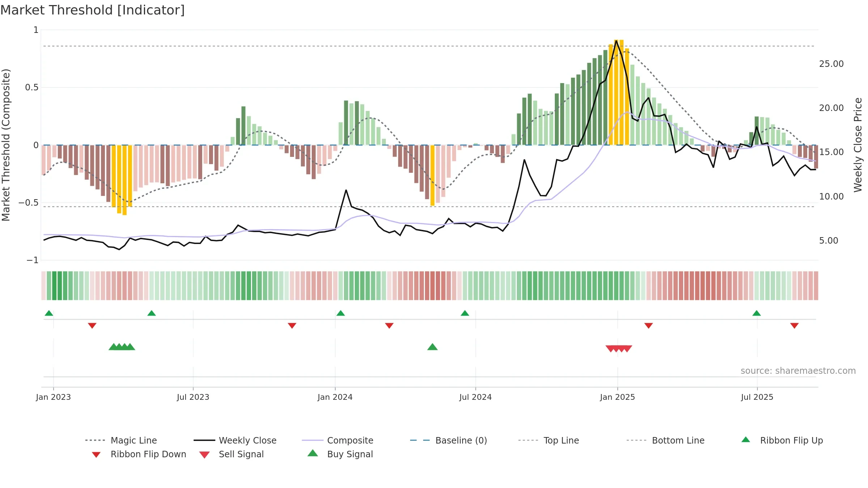Toggle the Buy Signal legend entry
This screenshot has height=488, width=868.
point(340,454)
